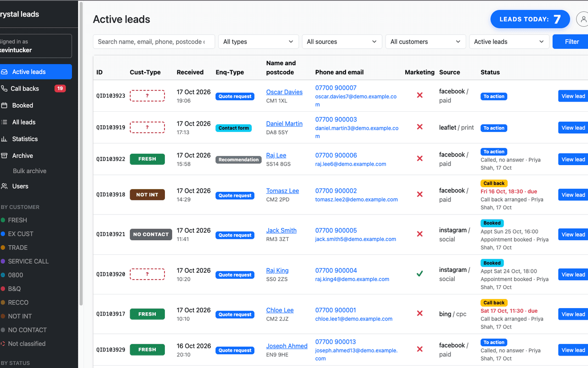Click the EX CUST colored dot filter
The image size is (588, 368).
click(x=3, y=234)
